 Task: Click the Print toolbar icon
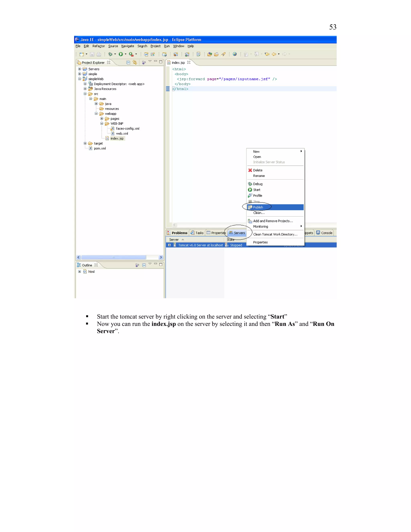point(99,54)
